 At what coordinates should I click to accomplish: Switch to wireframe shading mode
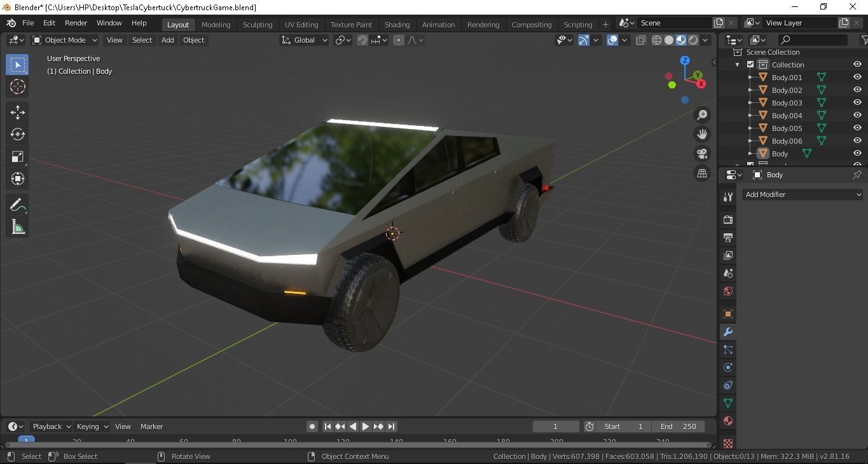657,40
